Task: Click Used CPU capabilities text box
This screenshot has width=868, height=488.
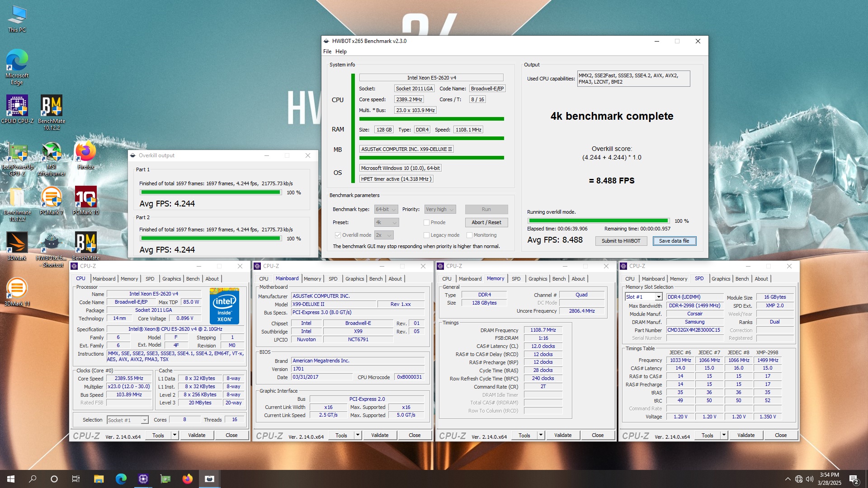Action: (634, 79)
